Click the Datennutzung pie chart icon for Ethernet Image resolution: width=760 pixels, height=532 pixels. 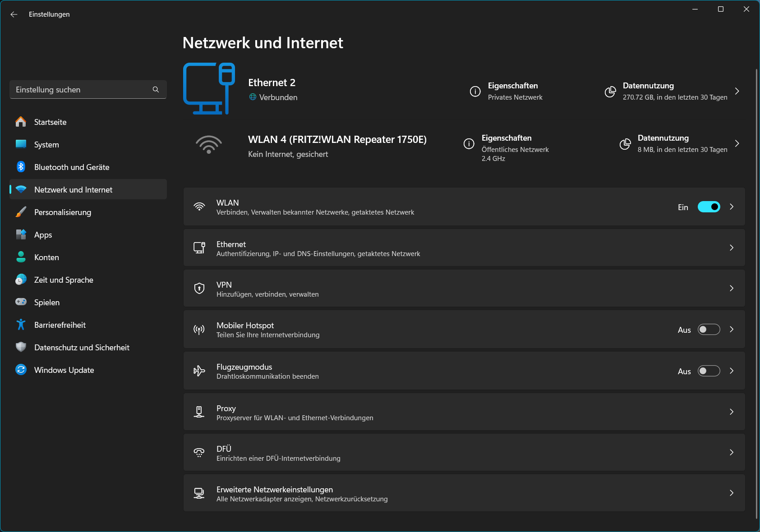click(610, 92)
